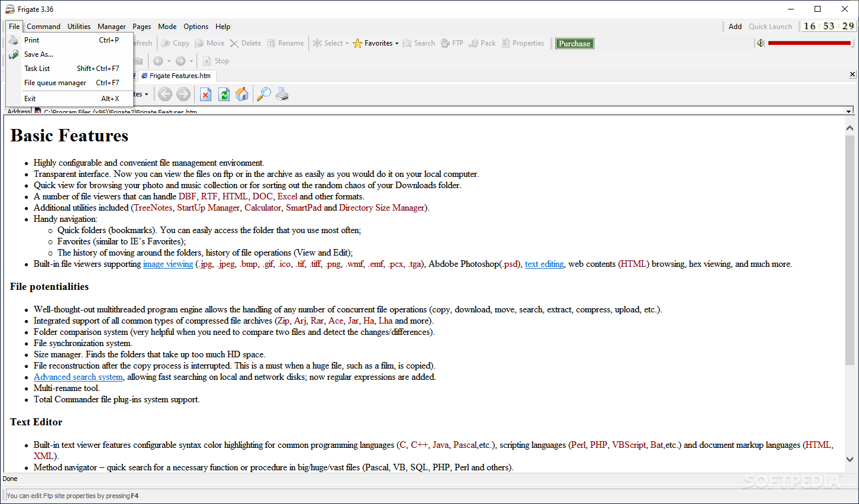Screen dimensions: 859x504
Task: Open the Properties toolbar icon
Action: 506,43
